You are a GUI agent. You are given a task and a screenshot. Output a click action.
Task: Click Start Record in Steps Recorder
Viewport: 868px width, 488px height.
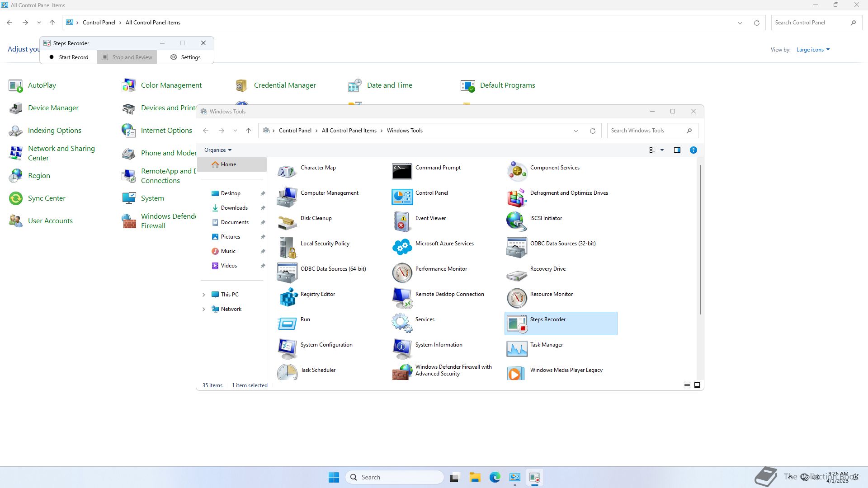tap(69, 57)
